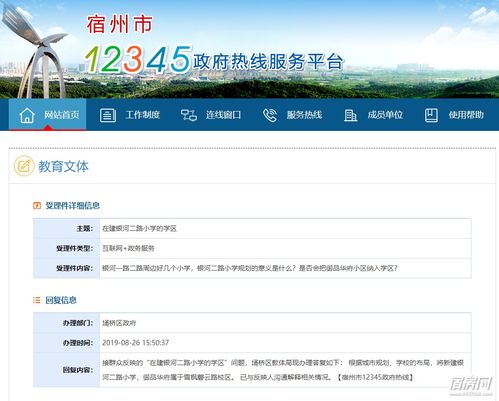499x401 pixels.
Task: Click the 受理件详细信息 section icon
Action: click(37, 206)
